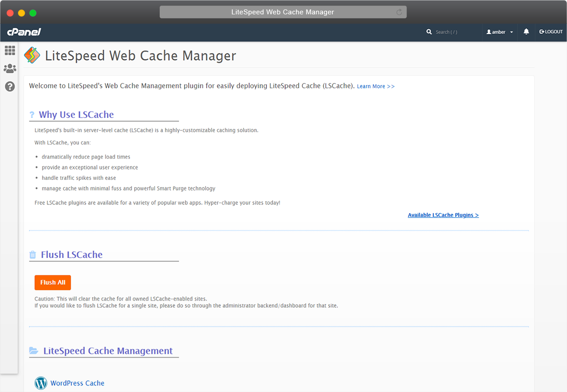Open the cPanel home grid icon in sidebar
This screenshot has width=567, height=392.
click(x=10, y=50)
